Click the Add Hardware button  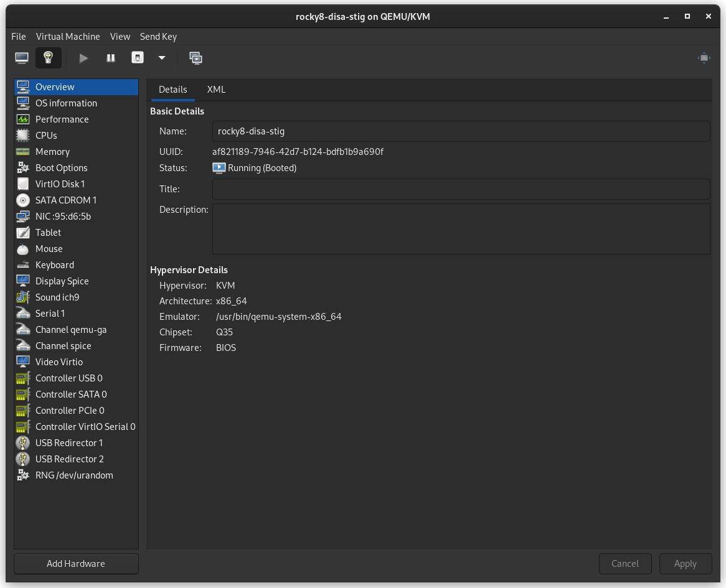pos(75,563)
